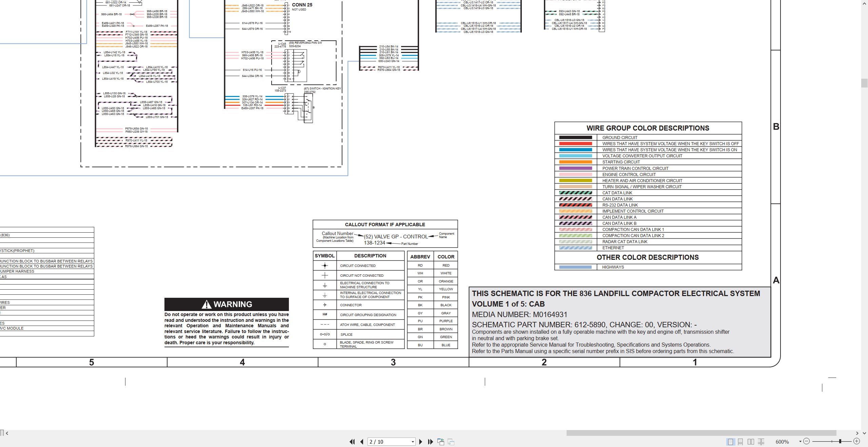Click the horizontal scrollbar thumb

[x=701, y=433]
